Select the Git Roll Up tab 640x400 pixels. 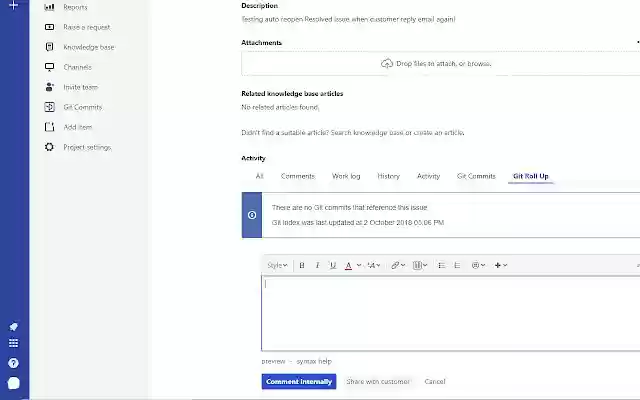[x=531, y=176]
